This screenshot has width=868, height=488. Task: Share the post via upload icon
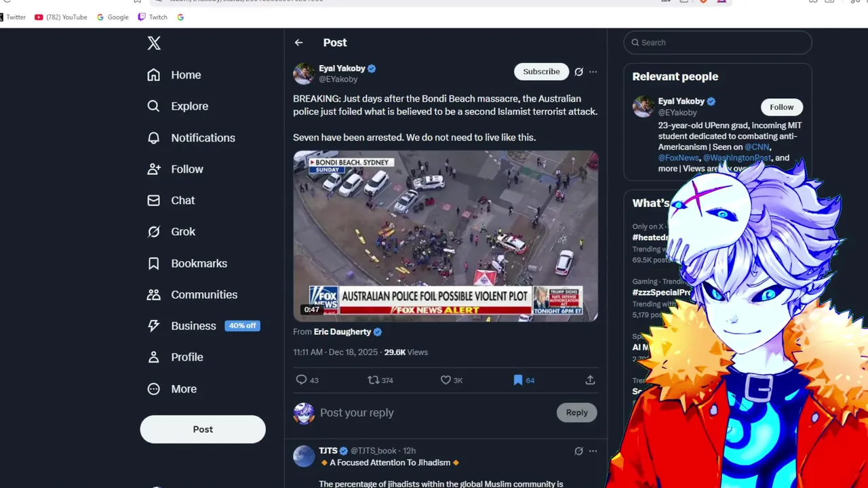coord(590,380)
